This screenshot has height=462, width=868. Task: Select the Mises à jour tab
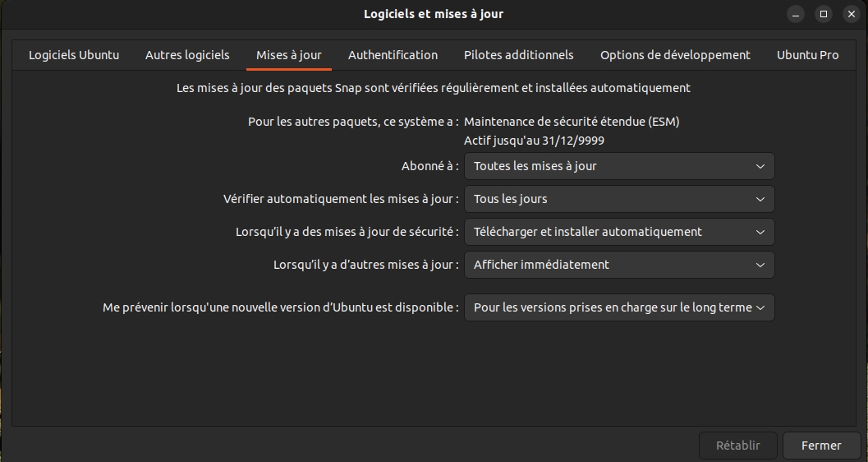click(288, 55)
